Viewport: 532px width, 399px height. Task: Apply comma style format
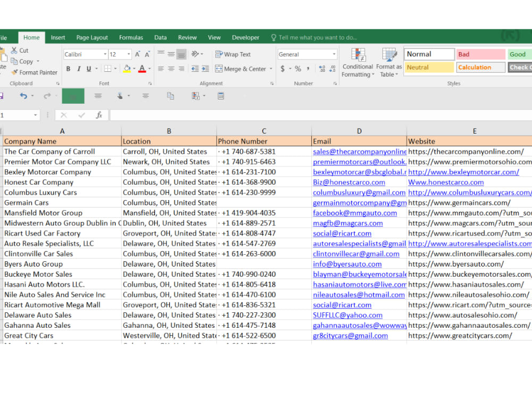point(308,69)
